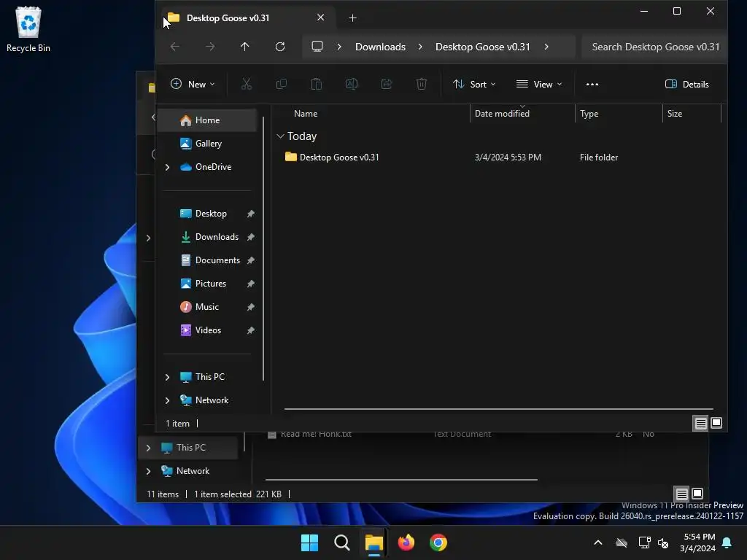Expand breadcrumb chevron after Downloads
The width and height of the screenshot is (747, 560).
[420, 47]
